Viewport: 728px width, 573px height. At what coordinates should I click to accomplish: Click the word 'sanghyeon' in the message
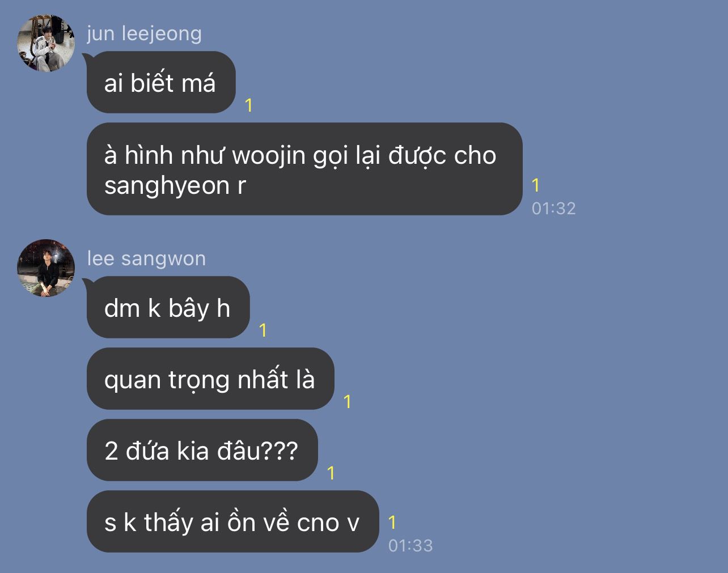(167, 186)
